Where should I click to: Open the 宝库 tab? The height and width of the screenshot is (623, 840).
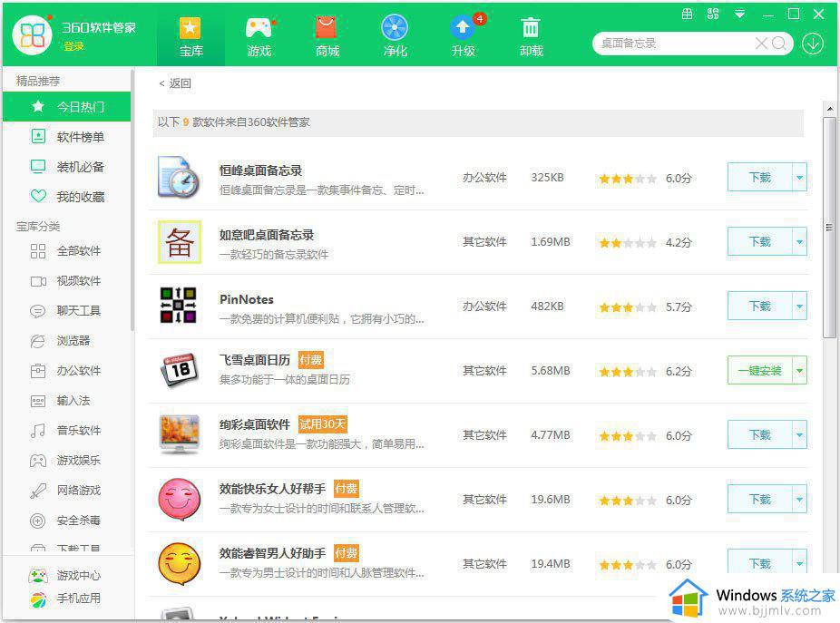[x=190, y=36]
